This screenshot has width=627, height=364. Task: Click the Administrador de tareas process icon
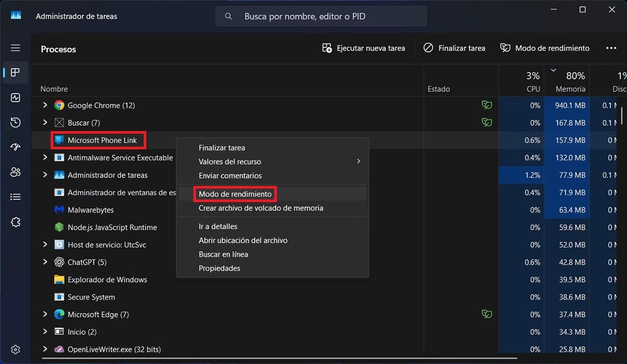pyautogui.click(x=59, y=175)
